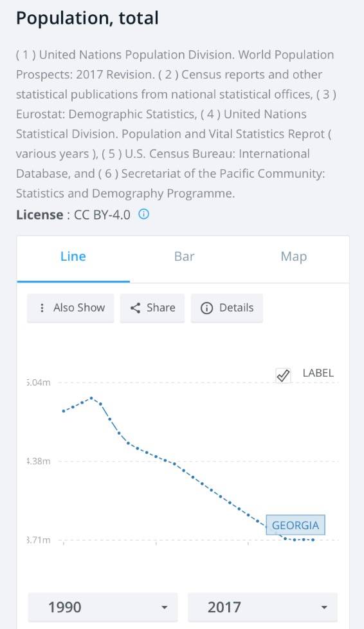The image size is (364, 629).
Task: Click the arrow of the 1990 year selector
Action: pyautogui.click(x=164, y=607)
